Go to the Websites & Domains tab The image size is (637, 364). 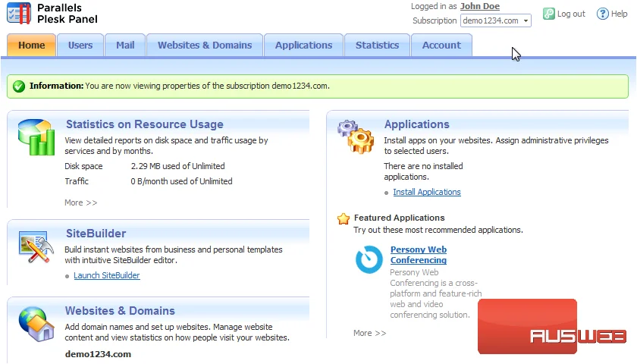point(205,45)
